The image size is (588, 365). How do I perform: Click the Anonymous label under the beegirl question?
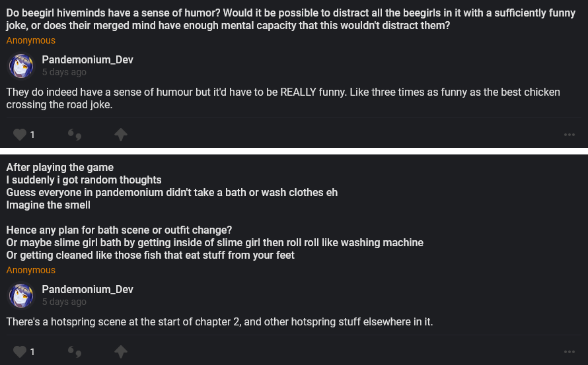click(x=31, y=41)
